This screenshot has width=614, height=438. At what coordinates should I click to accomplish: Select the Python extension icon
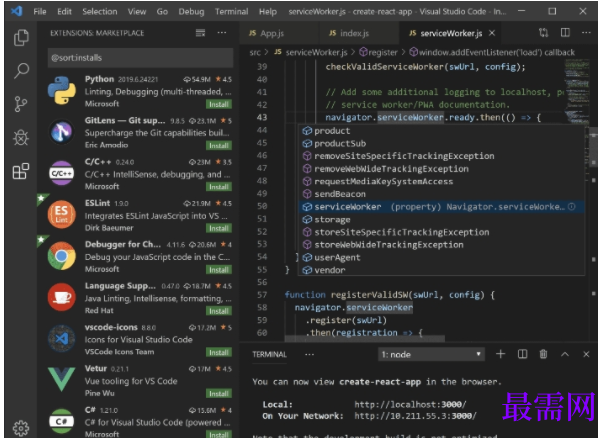(x=62, y=91)
